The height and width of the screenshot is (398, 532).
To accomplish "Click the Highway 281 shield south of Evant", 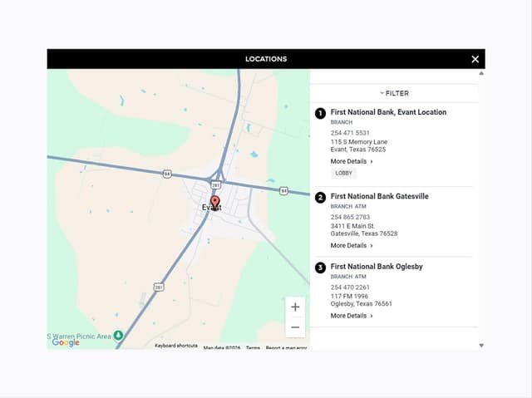I will pyautogui.click(x=159, y=287).
